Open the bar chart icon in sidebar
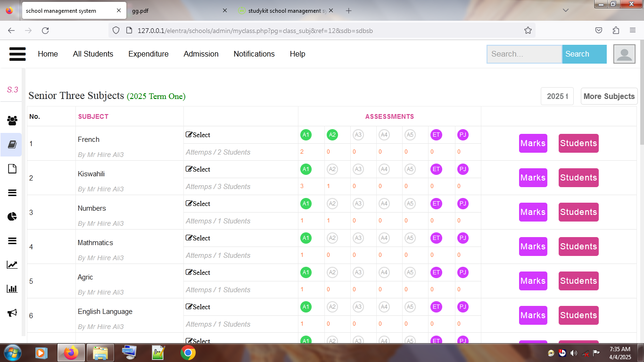This screenshot has width=644, height=362. click(x=12, y=289)
